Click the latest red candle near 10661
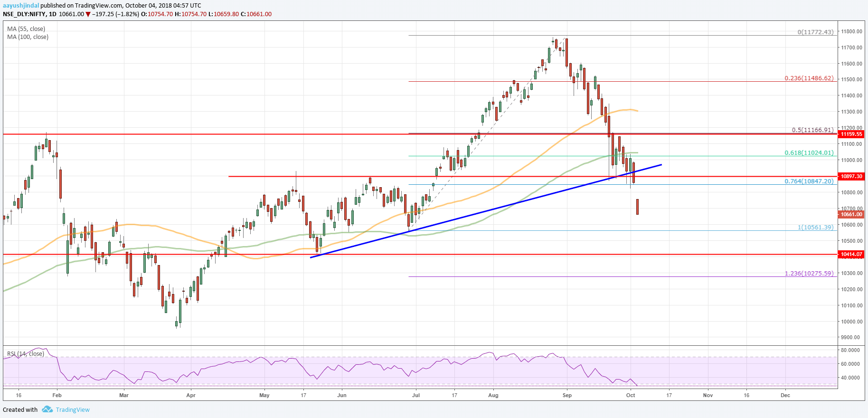 pos(637,207)
